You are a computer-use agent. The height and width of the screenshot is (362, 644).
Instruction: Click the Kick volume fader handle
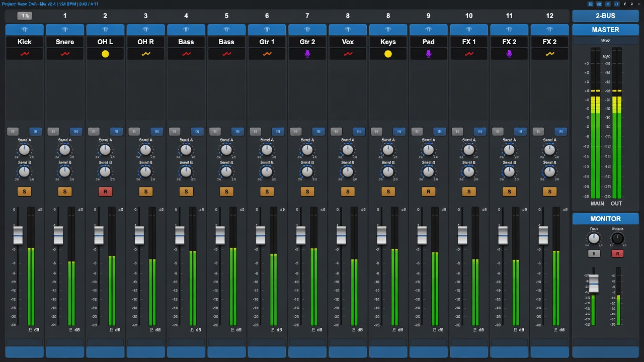pos(18,235)
